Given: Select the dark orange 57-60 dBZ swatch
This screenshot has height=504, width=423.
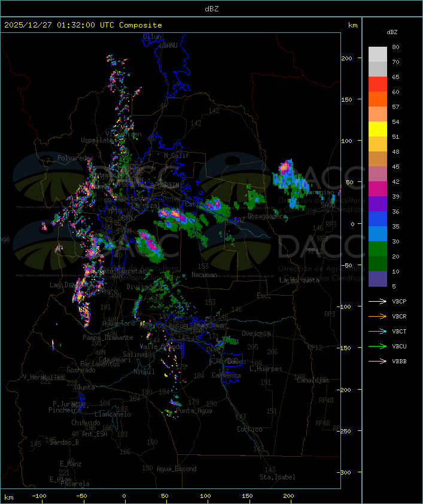Looking at the screenshot, I should (378, 99).
